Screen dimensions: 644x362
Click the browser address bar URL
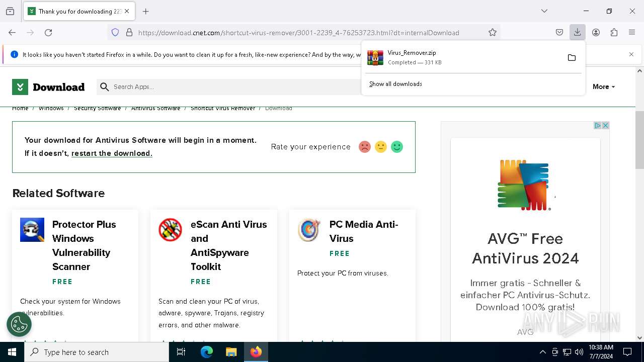pyautogui.click(x=299, y=33)
